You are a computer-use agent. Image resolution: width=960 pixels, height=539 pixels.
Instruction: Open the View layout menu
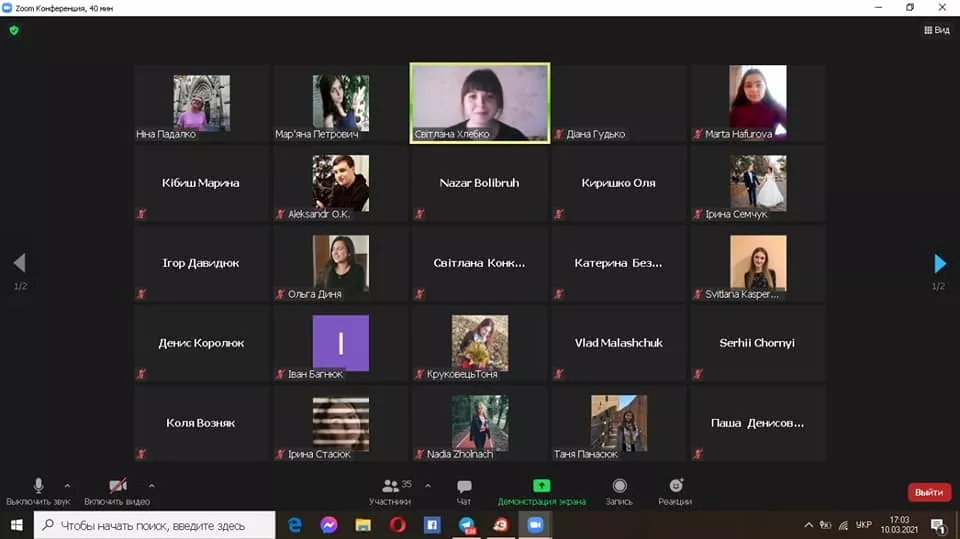point(936,30)
